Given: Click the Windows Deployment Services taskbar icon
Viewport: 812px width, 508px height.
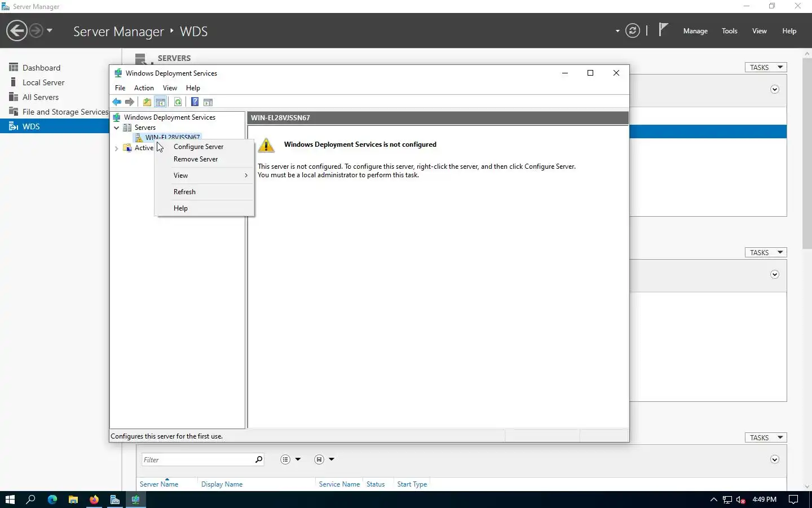Looking at the screenshot, I should 136,500.
